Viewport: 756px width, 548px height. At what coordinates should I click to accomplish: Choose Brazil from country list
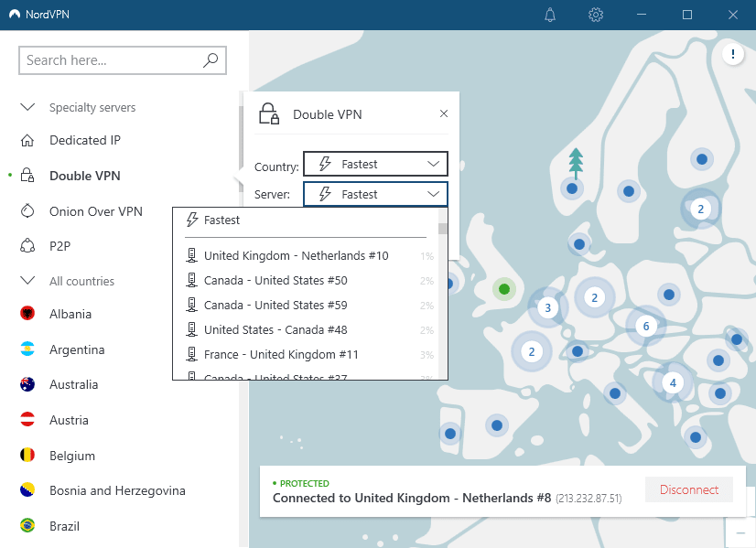click(65, 526)
